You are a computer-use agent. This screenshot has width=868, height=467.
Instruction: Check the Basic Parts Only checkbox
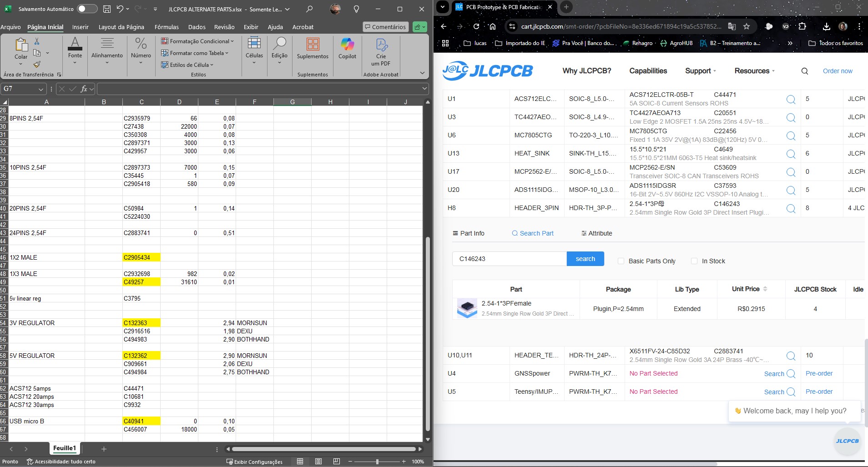[621, 261]
